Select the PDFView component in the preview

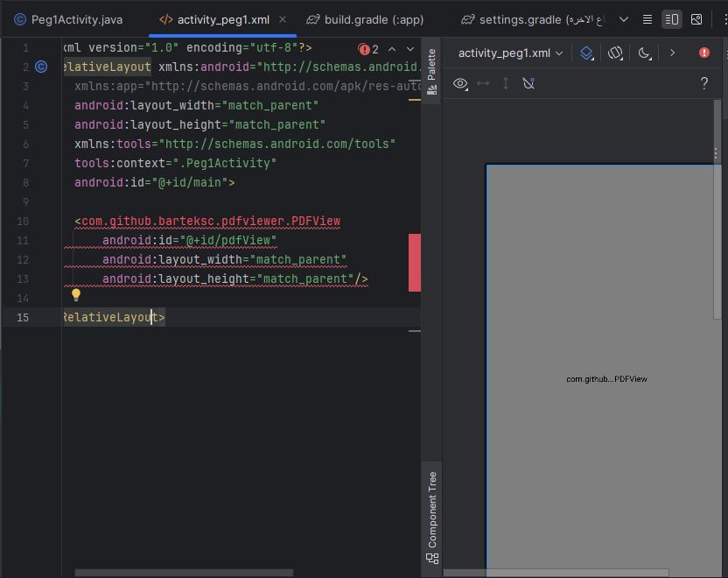603,370
